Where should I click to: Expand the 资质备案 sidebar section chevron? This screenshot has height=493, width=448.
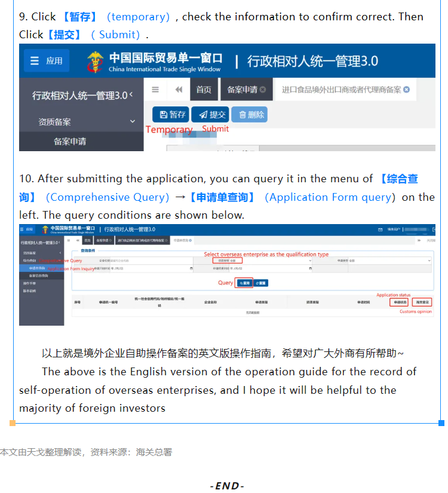click(133, 121)
